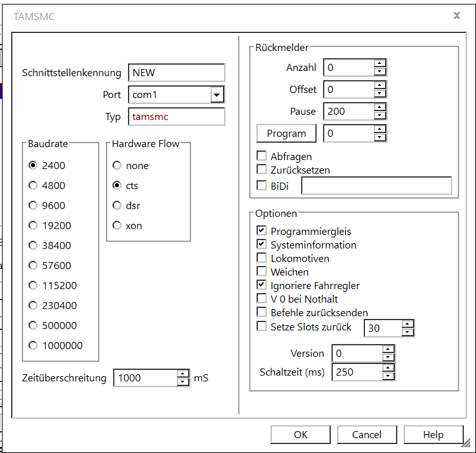This screenshot has width=476, height=453.
Task: Increase the Setze Slots zurück value
Action: pos(407,324)
